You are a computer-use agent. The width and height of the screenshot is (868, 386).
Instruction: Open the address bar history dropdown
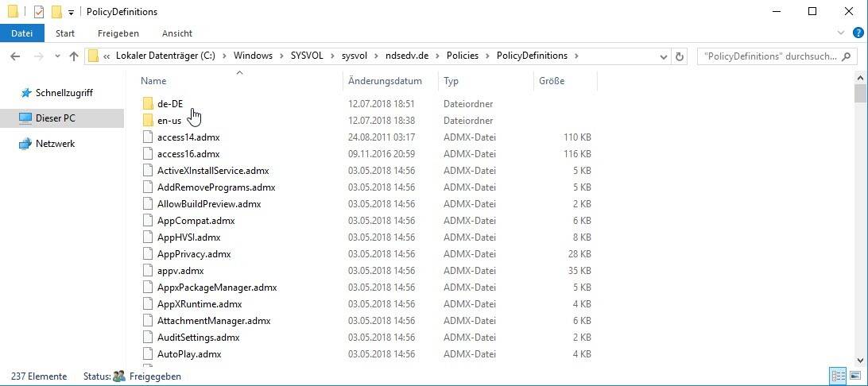[664, 56]
